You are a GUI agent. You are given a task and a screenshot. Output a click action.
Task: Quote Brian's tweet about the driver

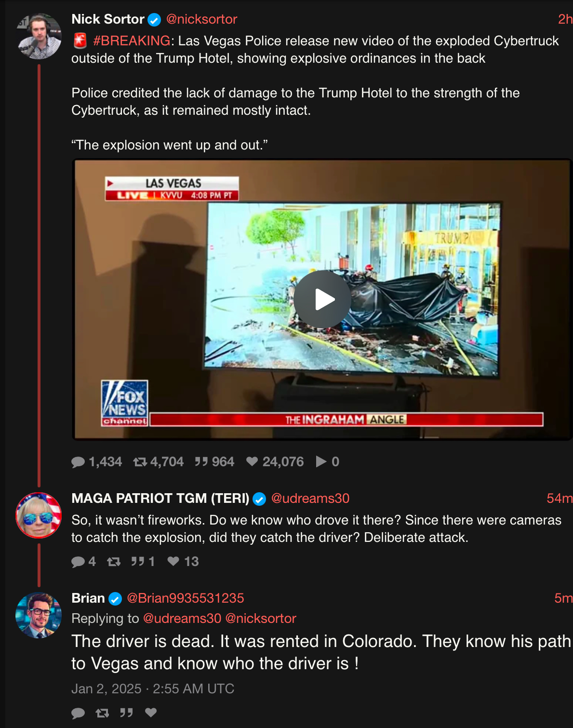[x=126, y=713]
